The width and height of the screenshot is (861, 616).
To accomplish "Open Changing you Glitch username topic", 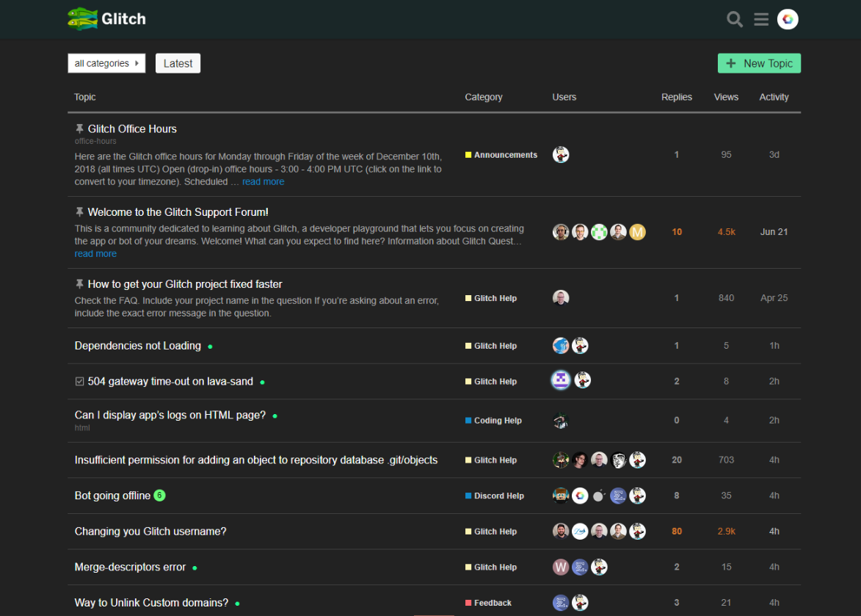I will pos(150,532).
